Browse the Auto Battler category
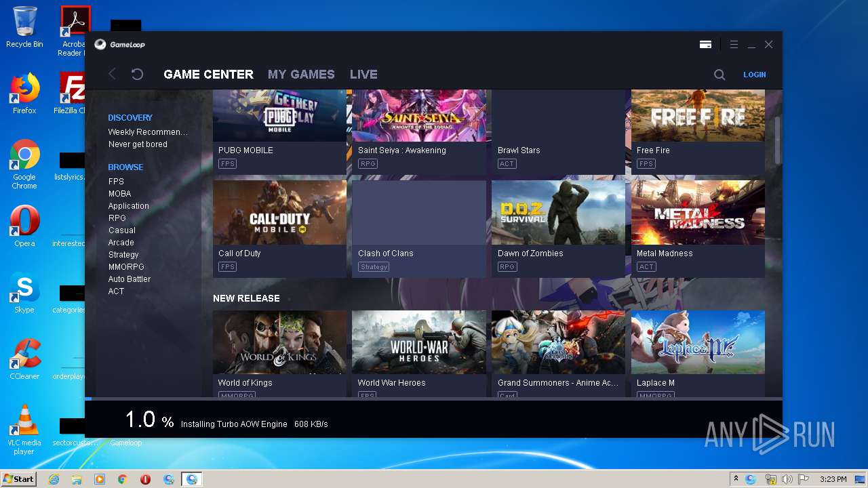The image size is (868, 488). coord(130,279)
